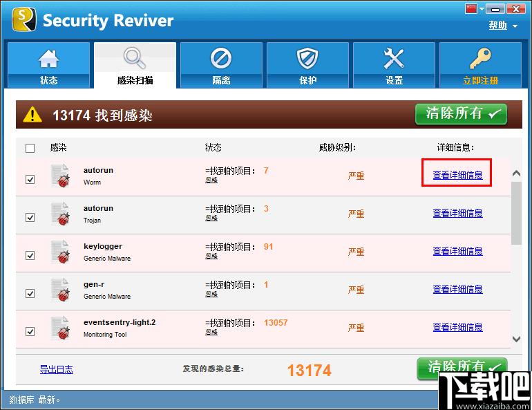Viewport: 532px width, 410px height.
Task: Click the language flag icon
Action: [471, 8]
